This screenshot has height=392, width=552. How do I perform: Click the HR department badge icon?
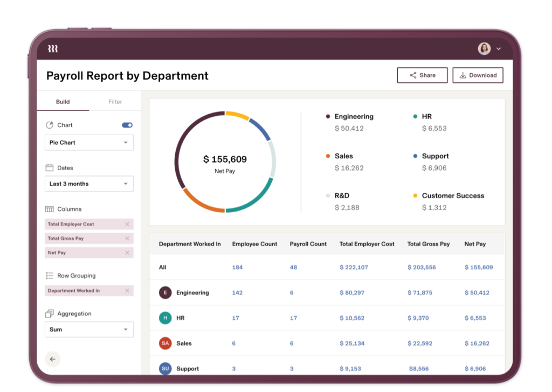tap(165, 318)
